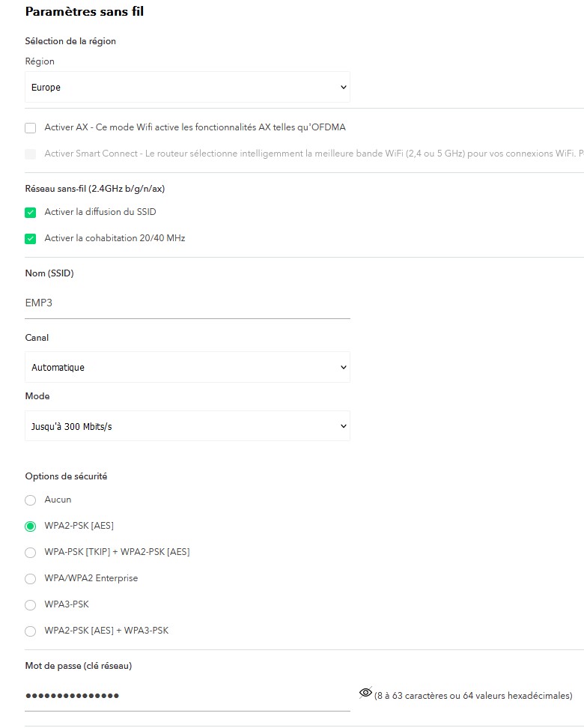
Task: Select WPA/WPA2 Enterprise security
Action: tap(31, 579)
